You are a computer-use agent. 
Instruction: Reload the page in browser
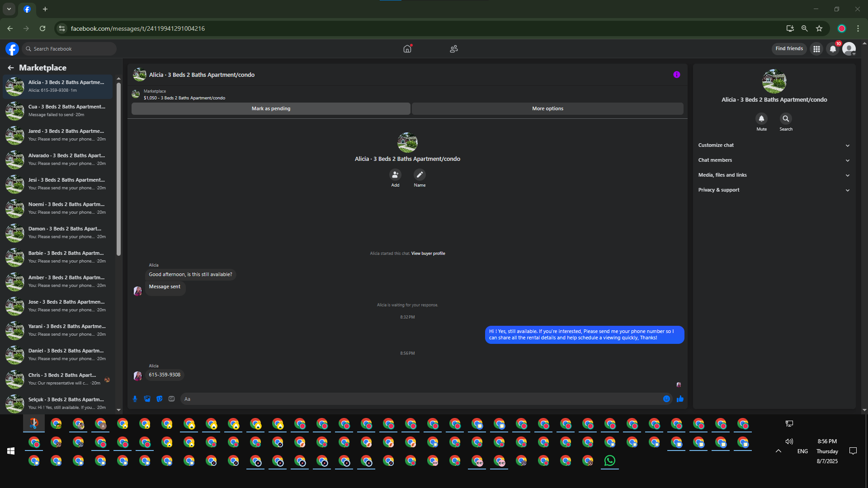point(42,28)
